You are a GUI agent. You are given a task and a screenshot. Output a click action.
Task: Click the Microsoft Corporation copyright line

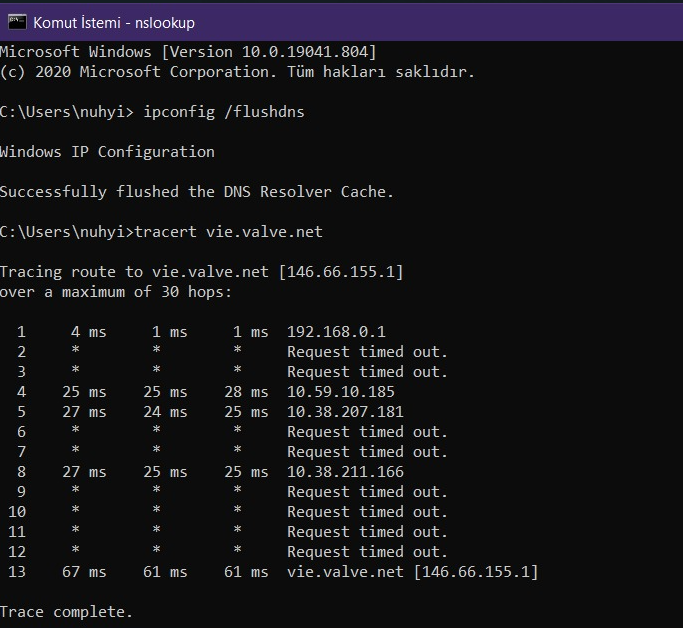pyautogui.click(x=238, y=72)
